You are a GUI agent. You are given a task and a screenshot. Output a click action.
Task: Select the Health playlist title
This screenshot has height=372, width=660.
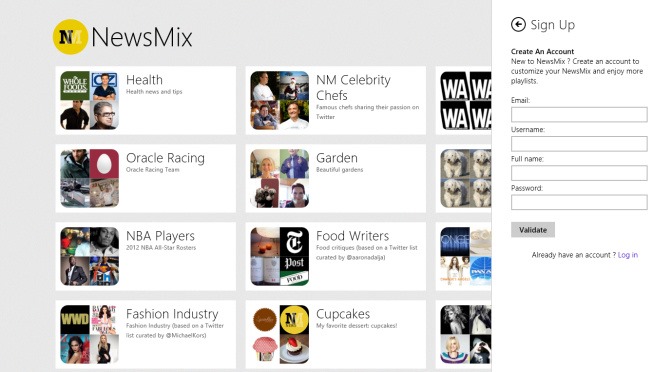144,80
